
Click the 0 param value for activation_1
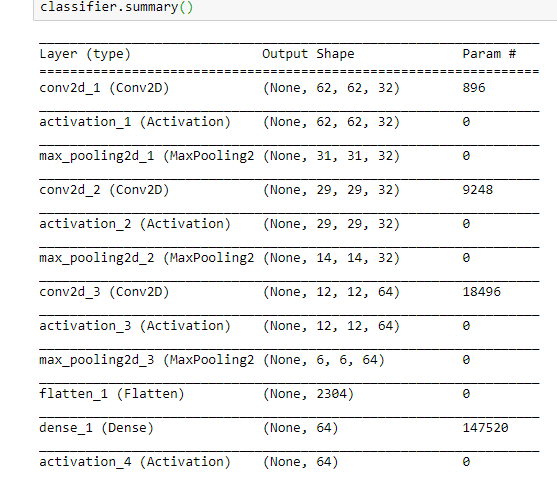tap(466, 122)
